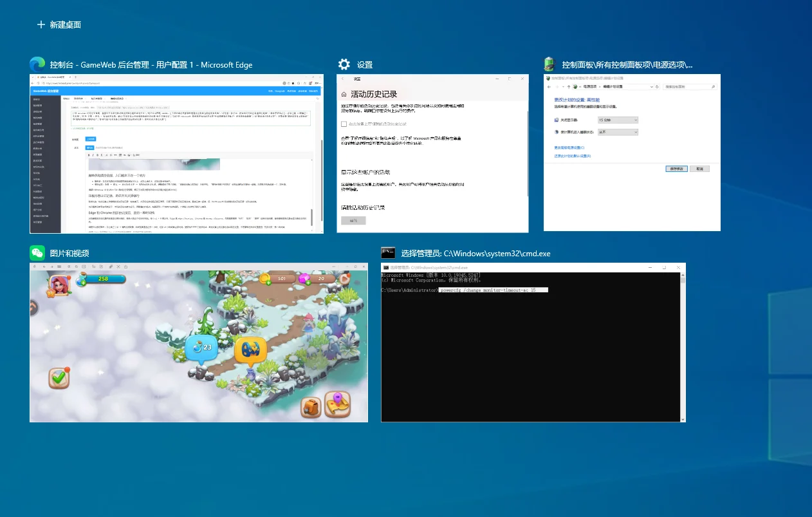Click the gold coin counter showing 501

[277, 279]
